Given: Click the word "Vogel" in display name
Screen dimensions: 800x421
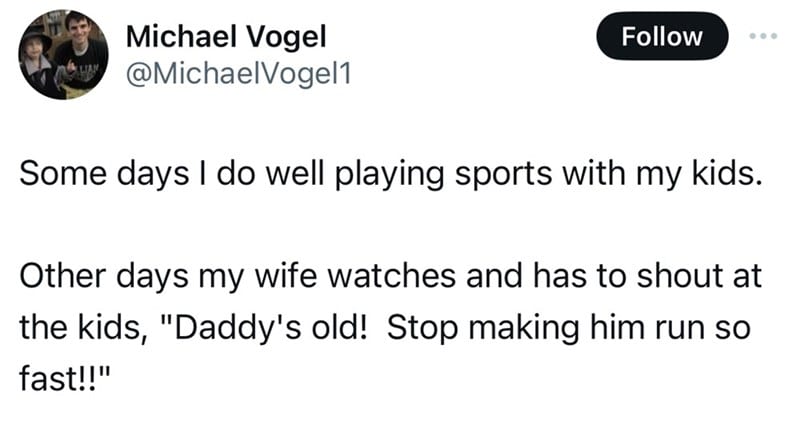Looking at the screenshot, I should coord(286,38).
